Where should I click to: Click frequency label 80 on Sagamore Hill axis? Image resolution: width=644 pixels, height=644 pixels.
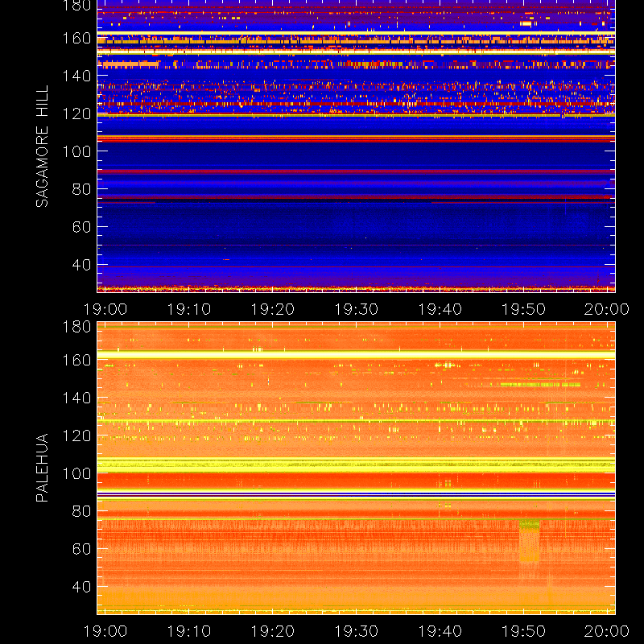click(81, 189)
